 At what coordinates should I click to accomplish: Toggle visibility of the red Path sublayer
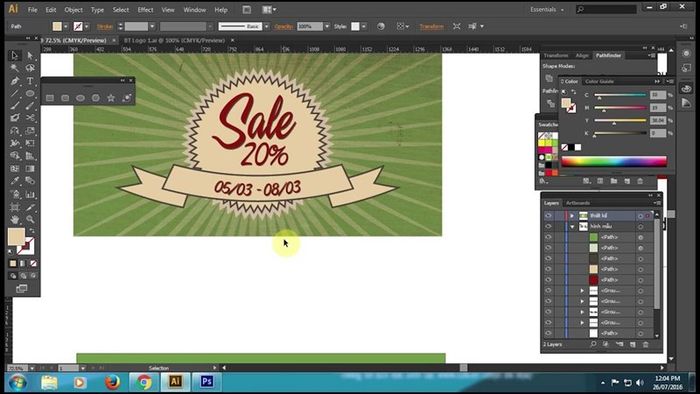pos(548,280)
